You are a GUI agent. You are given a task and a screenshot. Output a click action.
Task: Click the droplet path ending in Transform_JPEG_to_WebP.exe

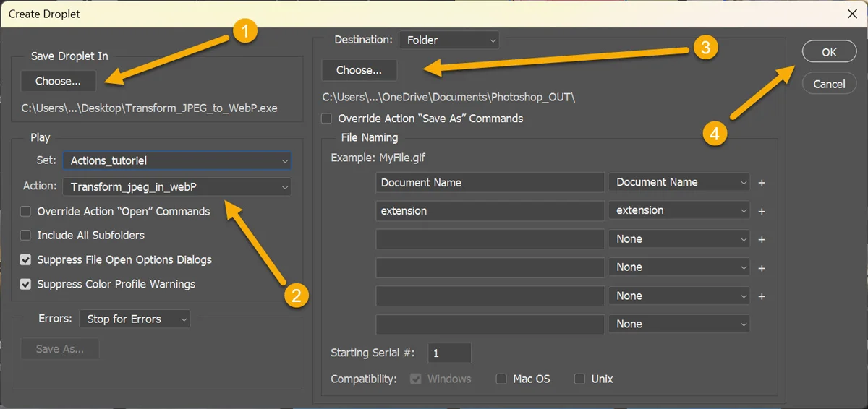pyautogui.click(x=150, y=108)
